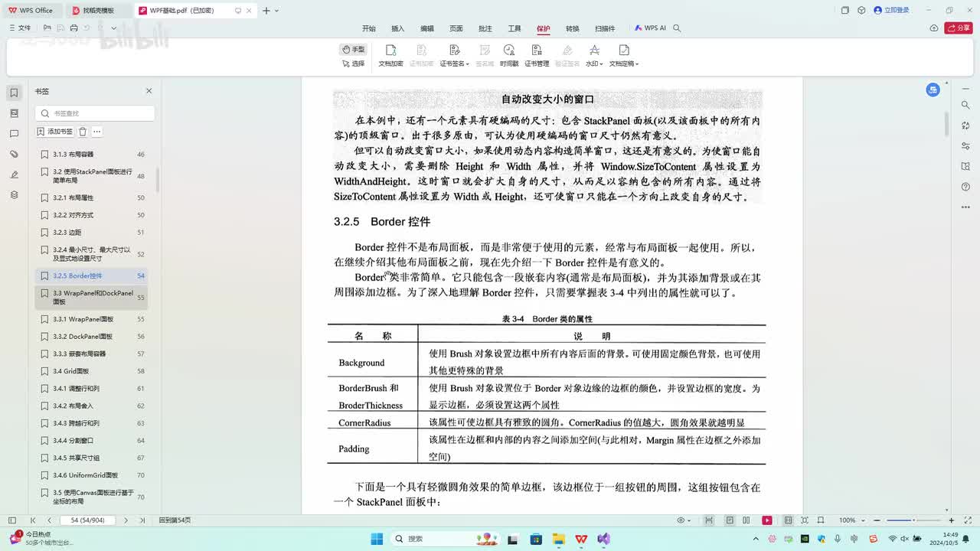Click the Login (立即登录) button
The width and height of the screenshot is (980, 551).
[891, 10]
